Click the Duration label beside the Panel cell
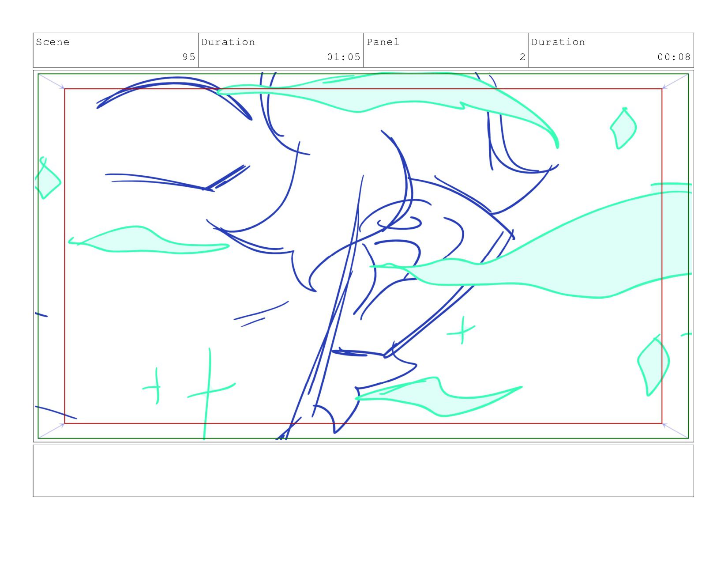The height and width of the screenshot is (563, 728). 558,42
